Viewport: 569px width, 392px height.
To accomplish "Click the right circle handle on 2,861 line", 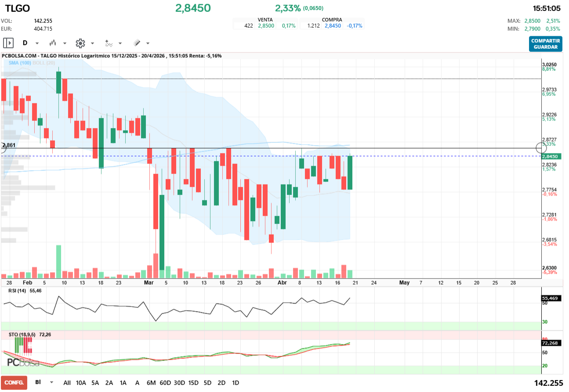I will [x=541, y=148].
